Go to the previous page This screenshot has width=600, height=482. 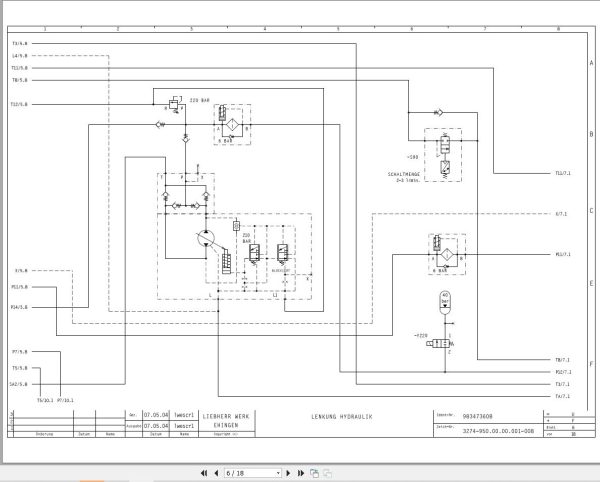pos(216,473)
